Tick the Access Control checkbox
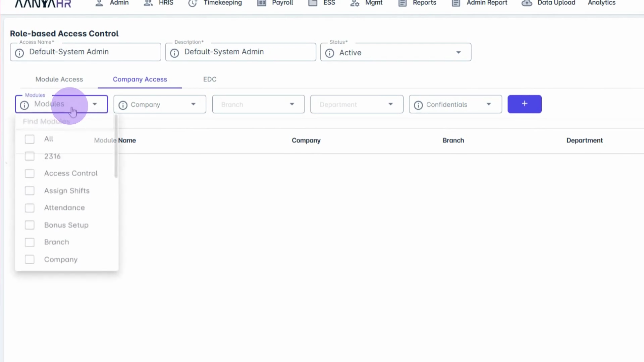This screenshot has width=644, height=362. click(x=30, y=174)
